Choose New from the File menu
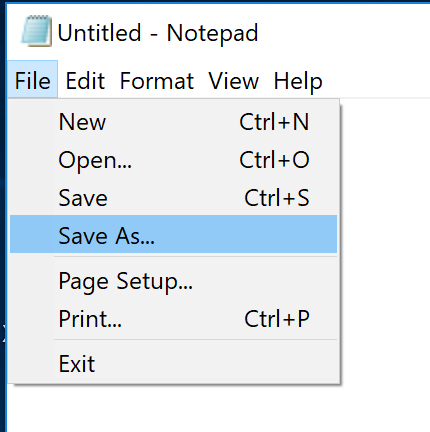Image resolution: width=430 pixels, height=432 pixels. (173, 122)
